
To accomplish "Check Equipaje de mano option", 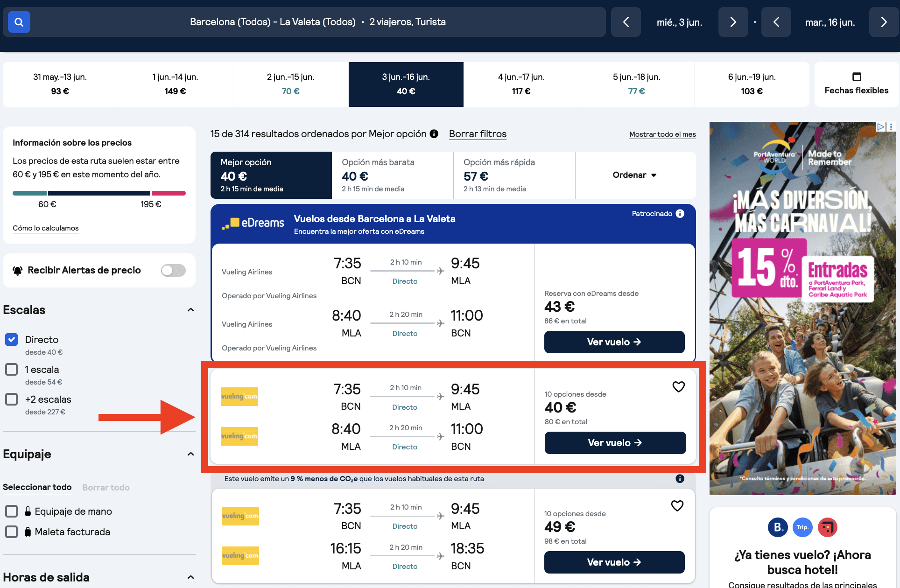I will click(x=12, y=511).
